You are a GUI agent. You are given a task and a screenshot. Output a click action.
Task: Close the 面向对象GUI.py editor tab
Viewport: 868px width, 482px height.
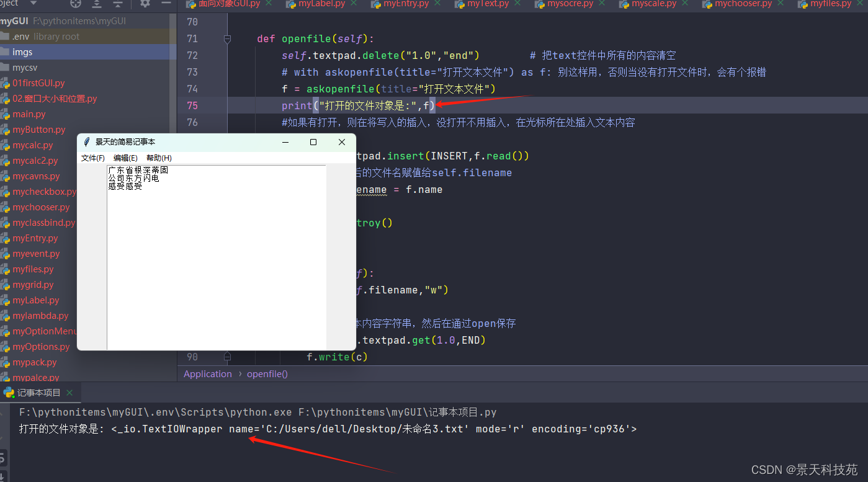tap(269, 3)
